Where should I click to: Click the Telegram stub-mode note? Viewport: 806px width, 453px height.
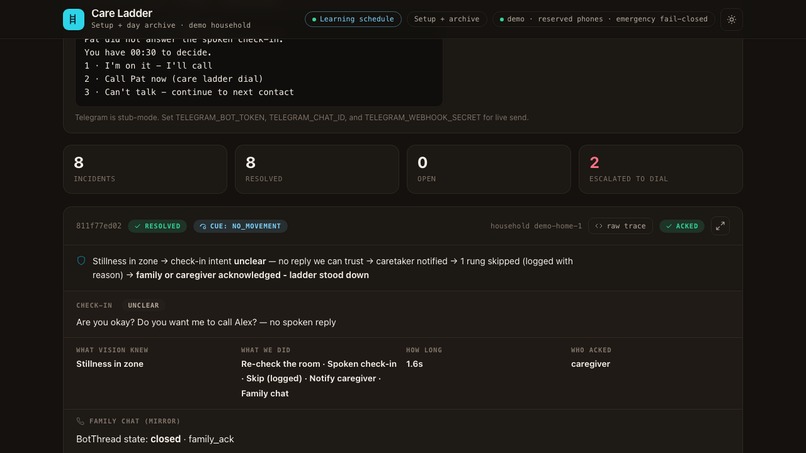pyautogui.click(x=302, y=118)
